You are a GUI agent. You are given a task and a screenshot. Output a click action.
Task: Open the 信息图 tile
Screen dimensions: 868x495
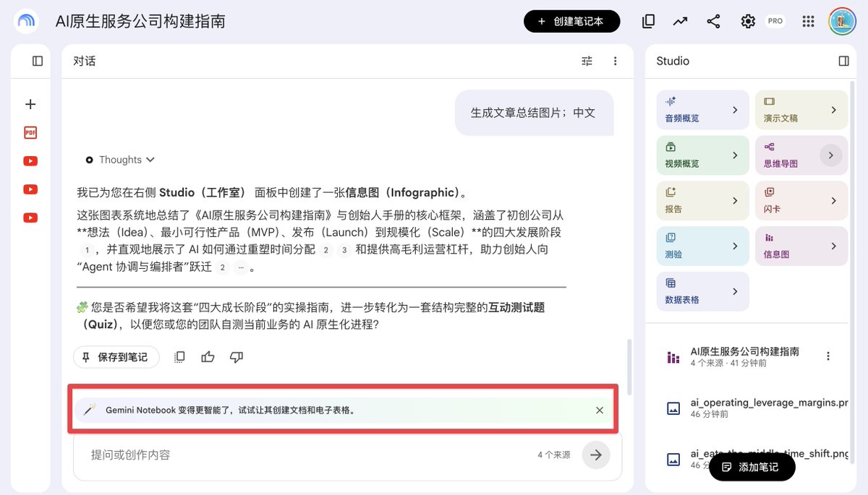click(801, 246)
